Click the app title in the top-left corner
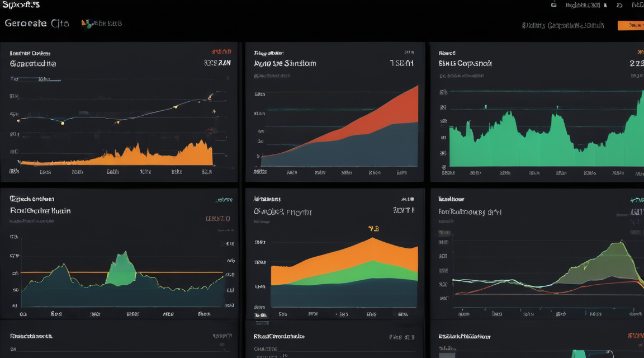 coord(21,4)
